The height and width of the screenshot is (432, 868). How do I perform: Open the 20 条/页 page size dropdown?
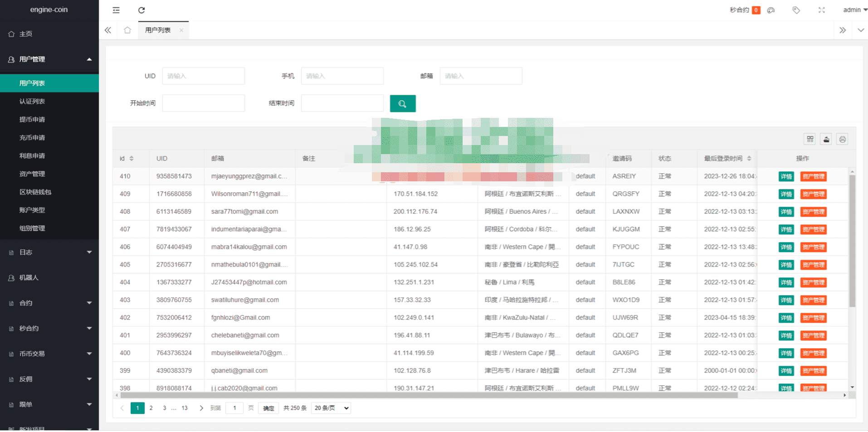(x=332, y=408)
